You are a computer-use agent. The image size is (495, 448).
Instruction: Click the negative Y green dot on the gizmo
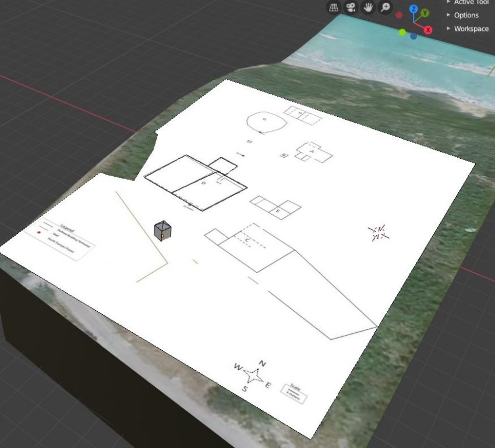pyautogui.click(x=402, y=33)
